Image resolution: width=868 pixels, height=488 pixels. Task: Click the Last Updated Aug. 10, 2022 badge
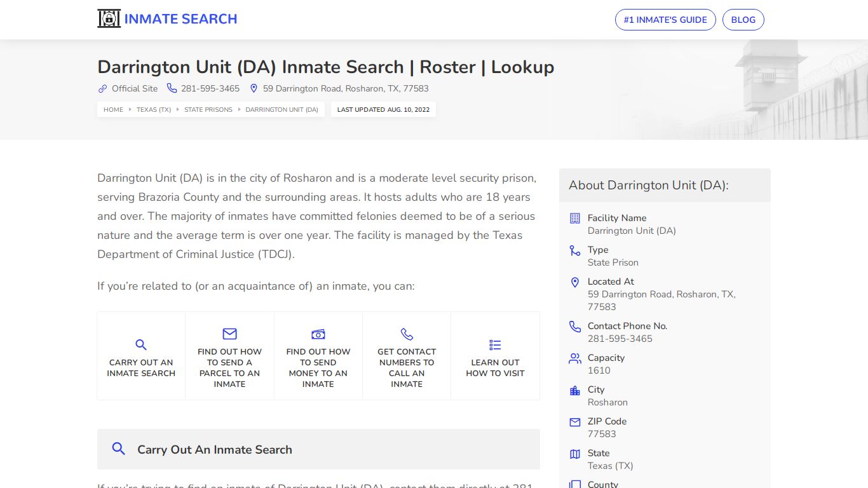pos(383,110)
